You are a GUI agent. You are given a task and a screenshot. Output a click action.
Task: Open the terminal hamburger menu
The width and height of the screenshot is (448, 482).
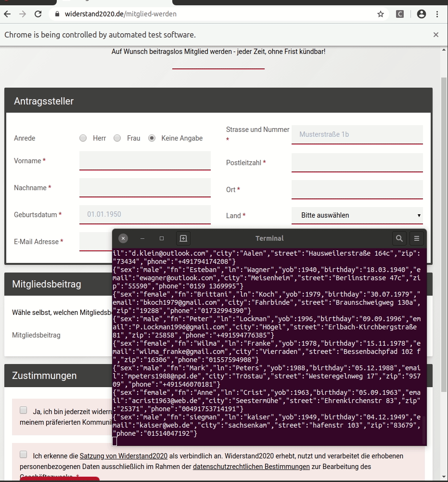pyautogui.click(x=417, y=238)
